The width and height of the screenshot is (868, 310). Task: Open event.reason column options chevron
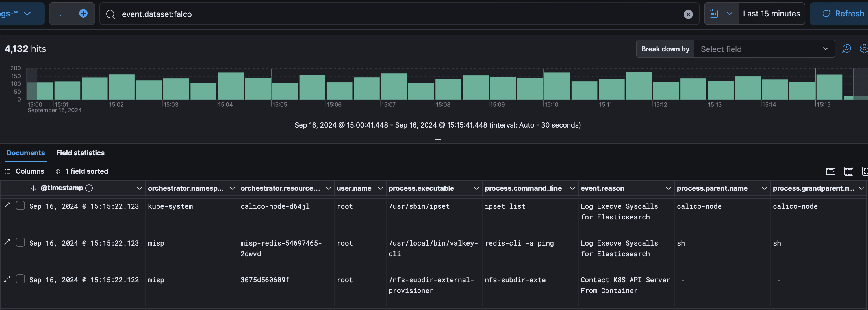(668, 188)
